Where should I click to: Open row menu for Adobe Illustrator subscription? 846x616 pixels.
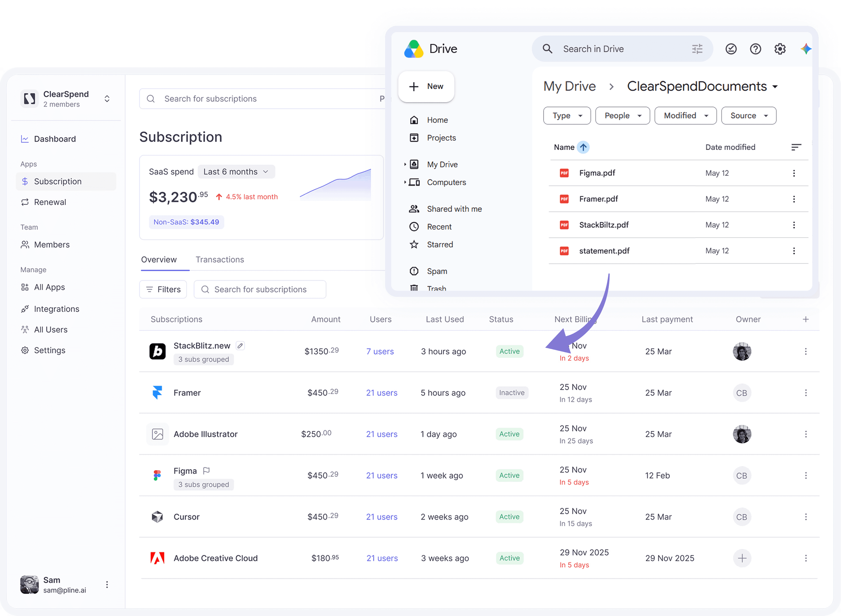(x=806, y=434)
